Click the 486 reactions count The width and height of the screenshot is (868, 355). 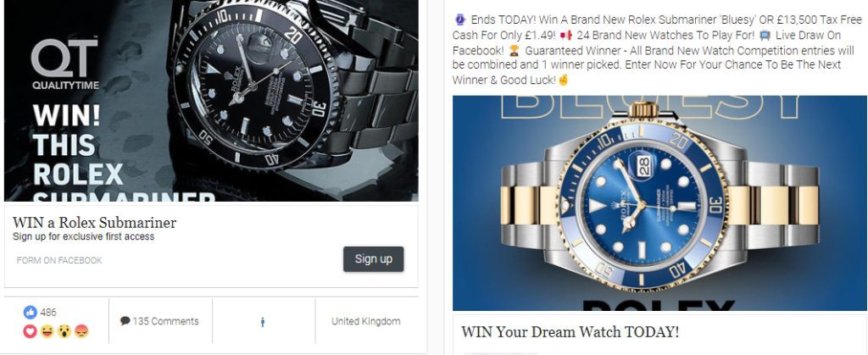pyautogui.click(x=48, y=313)
